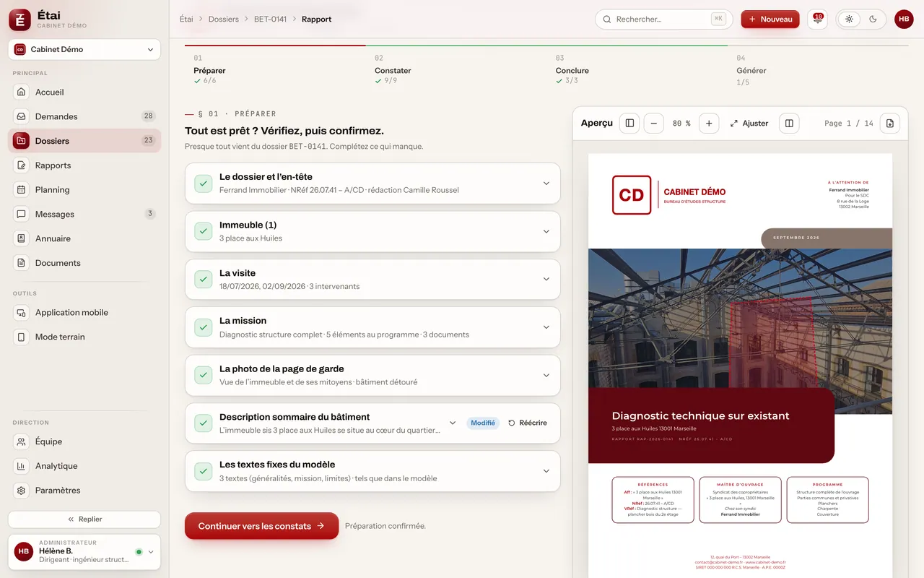
Task: Switch to light theme with sun toggle
Action: tap(849, 20)
